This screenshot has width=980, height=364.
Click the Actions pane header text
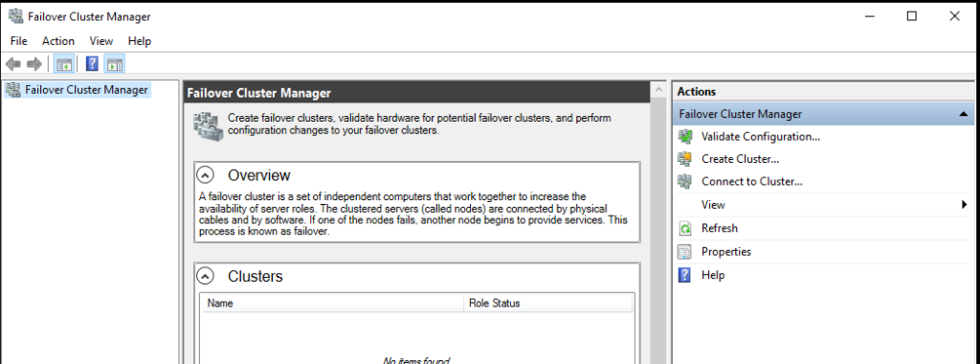[697, 91]
